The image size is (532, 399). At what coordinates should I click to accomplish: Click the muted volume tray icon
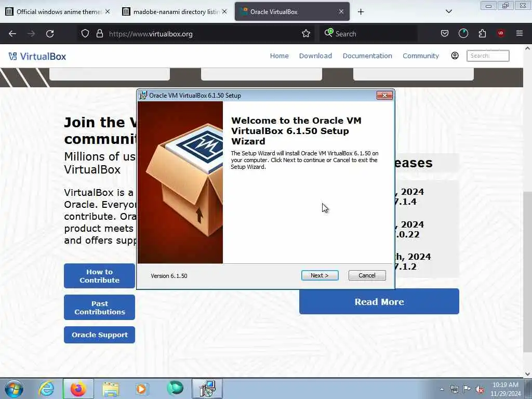point(480,390)
